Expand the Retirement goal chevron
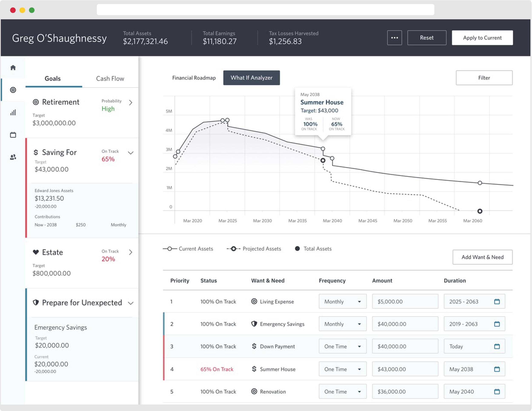Screen dimensions: 532x411 131,103
